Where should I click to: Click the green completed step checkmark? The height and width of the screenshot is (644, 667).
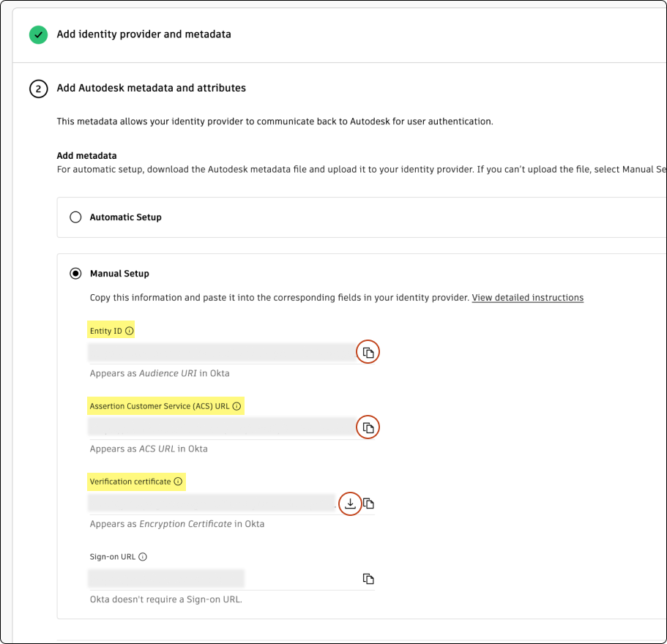point(38,34)
